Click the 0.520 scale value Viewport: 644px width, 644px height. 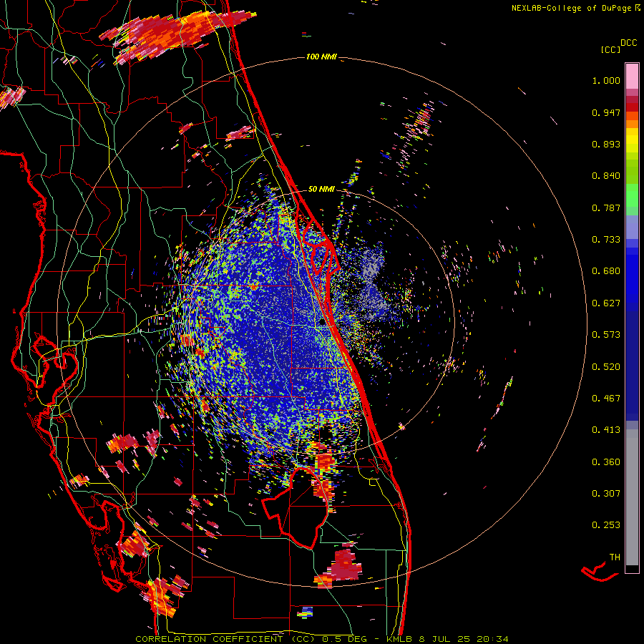(x=606, y=367)
